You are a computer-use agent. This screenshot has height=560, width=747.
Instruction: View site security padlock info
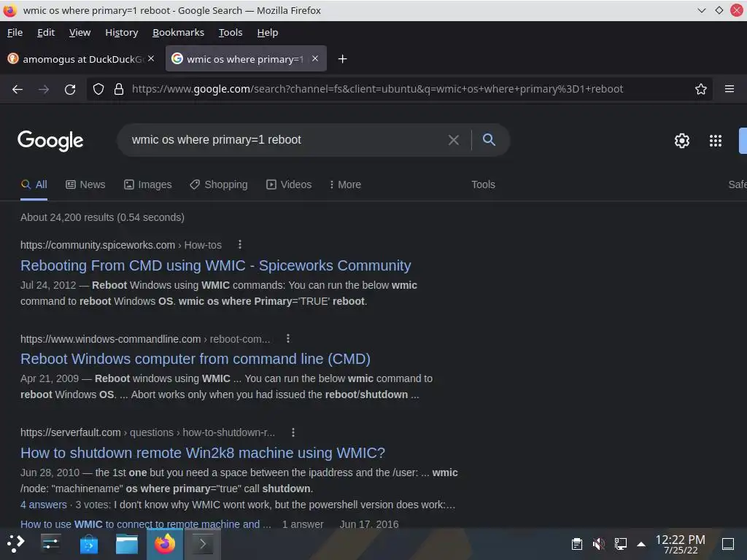[119, 89]
